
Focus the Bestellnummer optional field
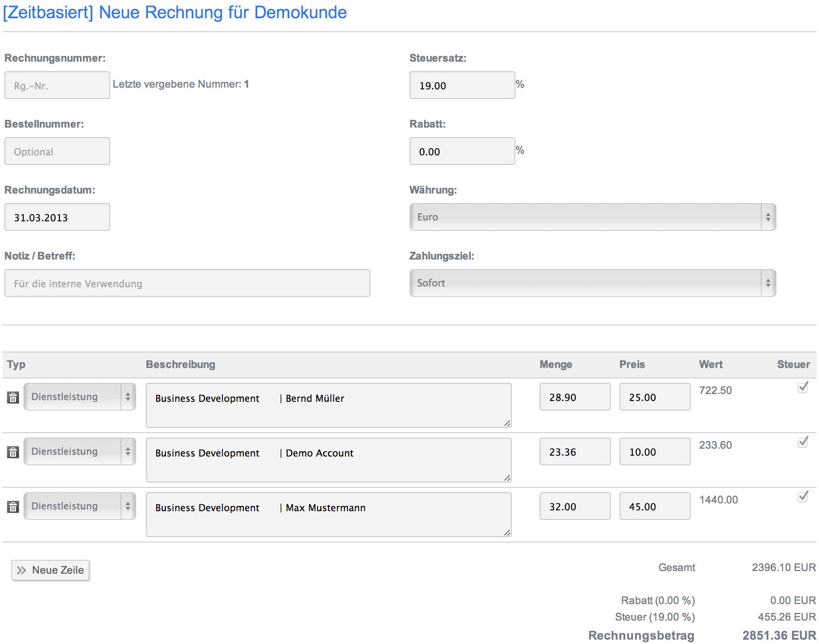(57, 151)
